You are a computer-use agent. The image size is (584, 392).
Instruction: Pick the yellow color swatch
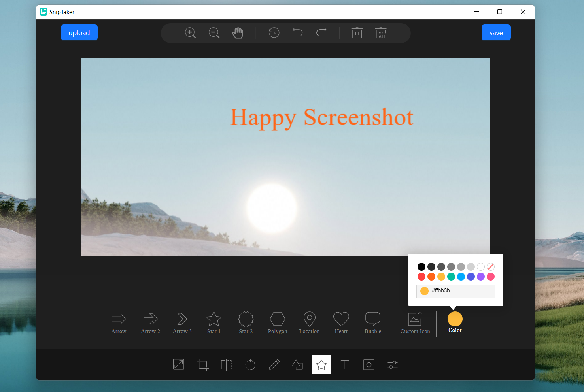pos(441,277)
